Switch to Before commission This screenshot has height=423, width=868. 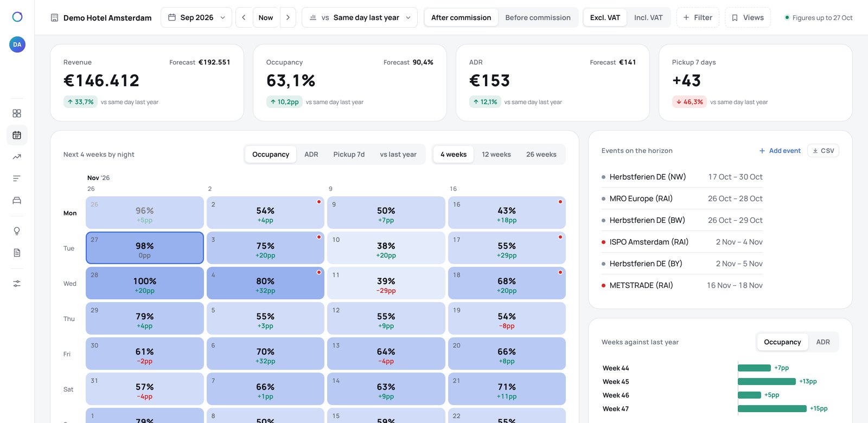click(x=538, y=17)
